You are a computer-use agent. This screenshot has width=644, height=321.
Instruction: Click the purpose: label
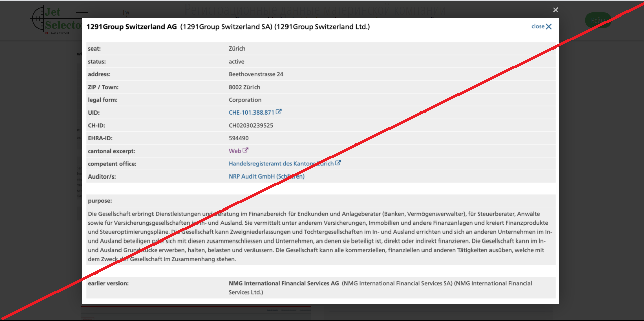click(100, 201)
